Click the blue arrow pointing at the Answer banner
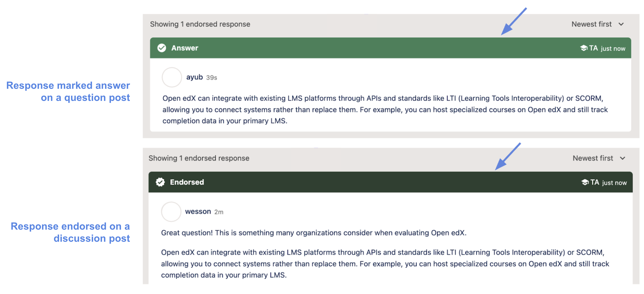The image size is (644, 294). [513, 22]
